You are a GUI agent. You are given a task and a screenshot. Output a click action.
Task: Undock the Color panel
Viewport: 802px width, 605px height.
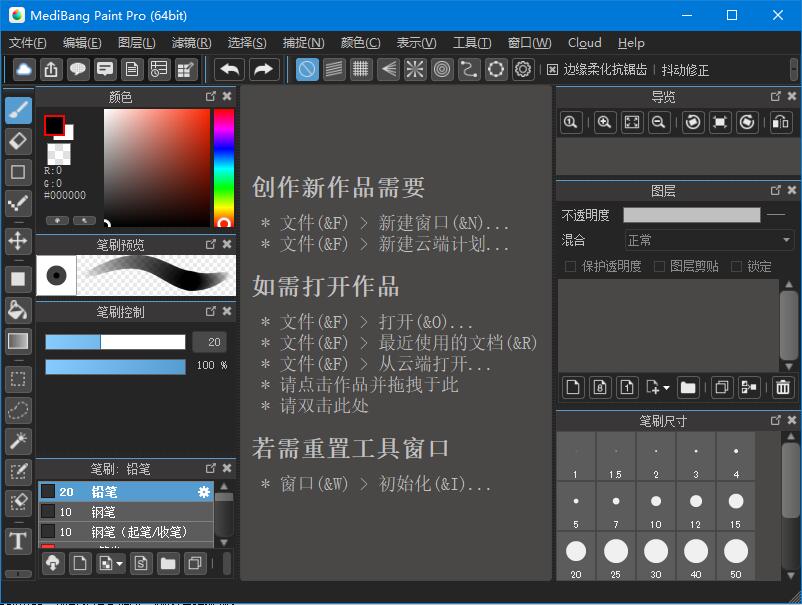tap(211, 96)
